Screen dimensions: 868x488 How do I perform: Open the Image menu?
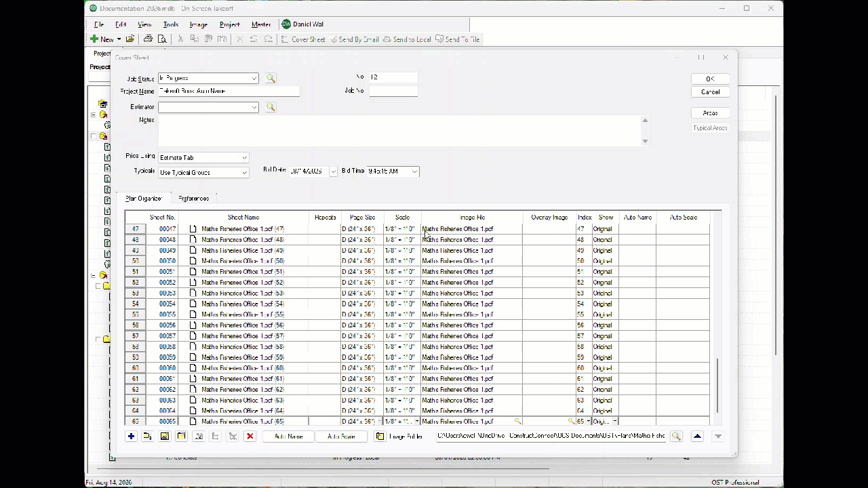pos(199,24)
